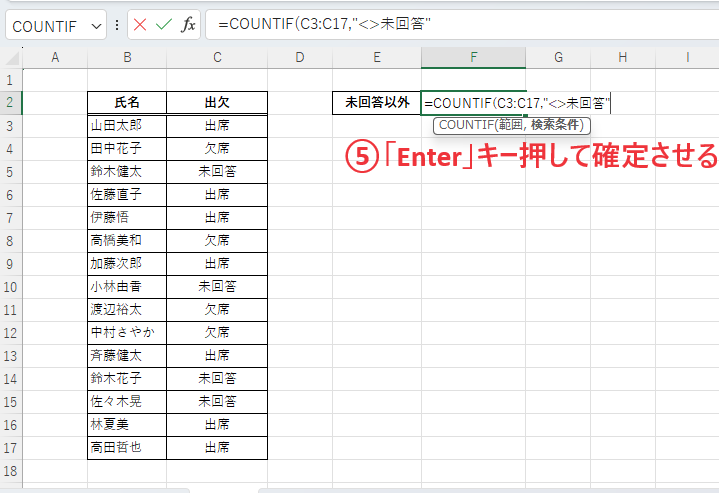Select the cell 高田哲也
719x493 pixels.
click(x=127, y=448)
